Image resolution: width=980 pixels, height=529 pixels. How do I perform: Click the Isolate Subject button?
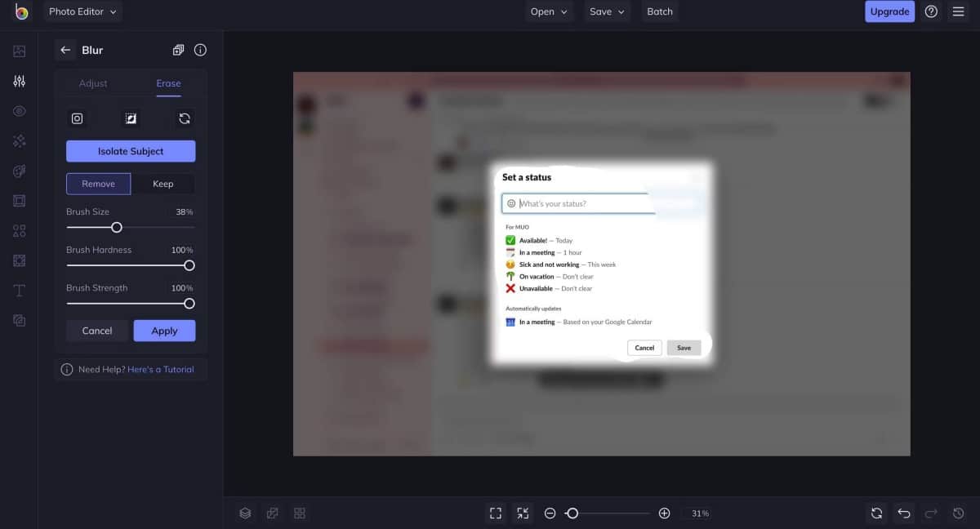(131, 151)
